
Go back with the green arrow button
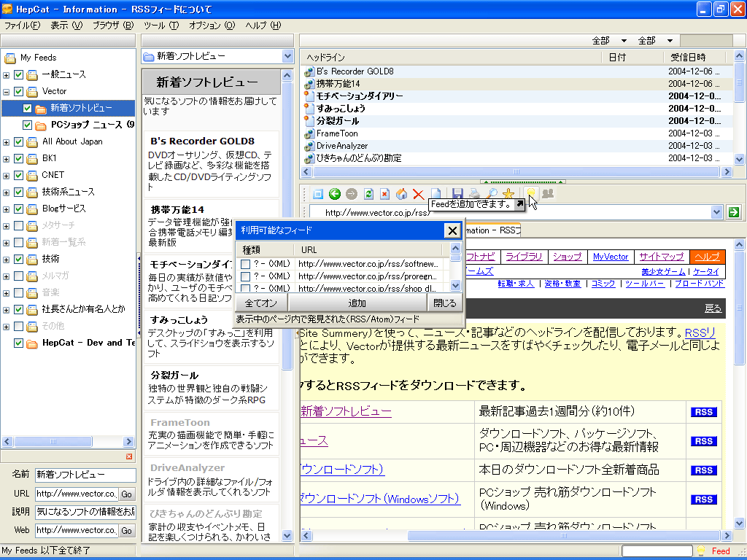pos(335,194)
